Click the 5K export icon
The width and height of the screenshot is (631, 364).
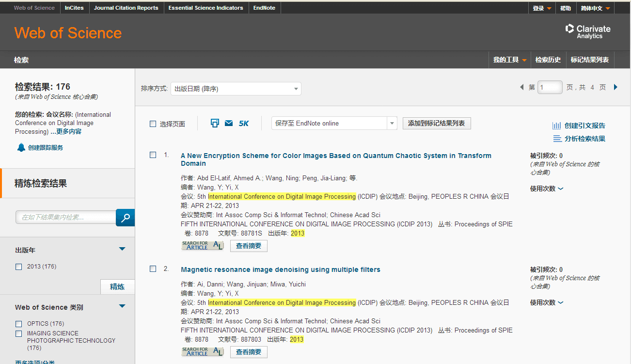[244, 124]
